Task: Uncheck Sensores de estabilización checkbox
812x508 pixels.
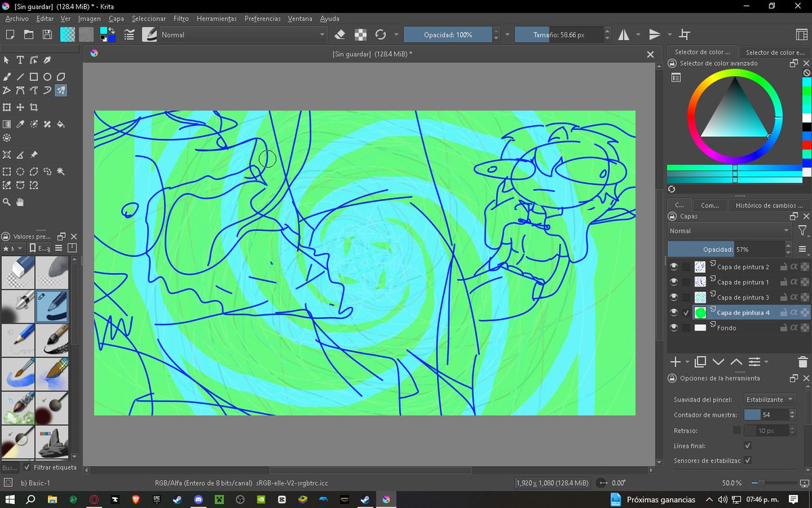Action: pyautogui.click(x=748, y=461)
